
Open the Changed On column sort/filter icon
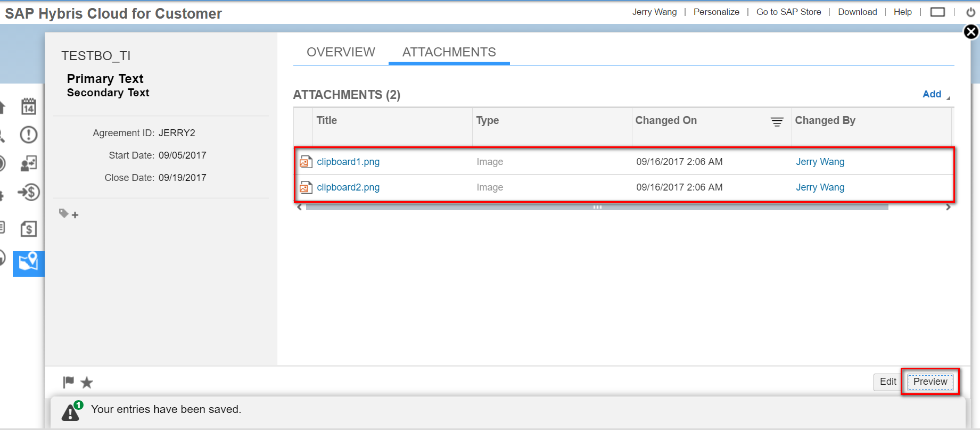coord(777,122)
